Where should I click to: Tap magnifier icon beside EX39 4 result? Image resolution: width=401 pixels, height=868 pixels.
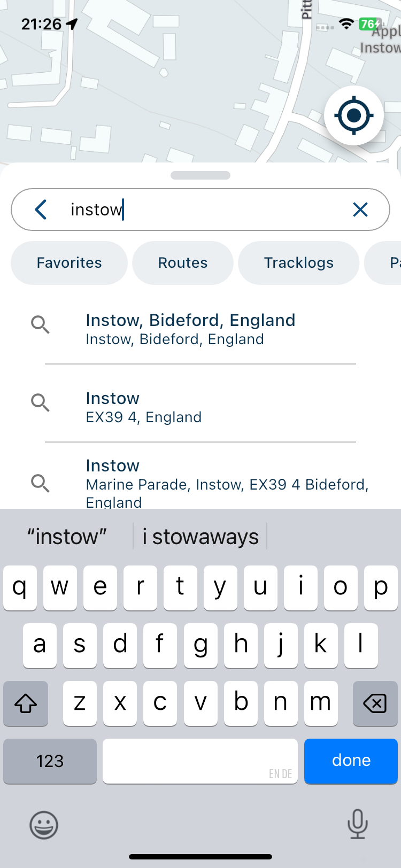point(40,402)
